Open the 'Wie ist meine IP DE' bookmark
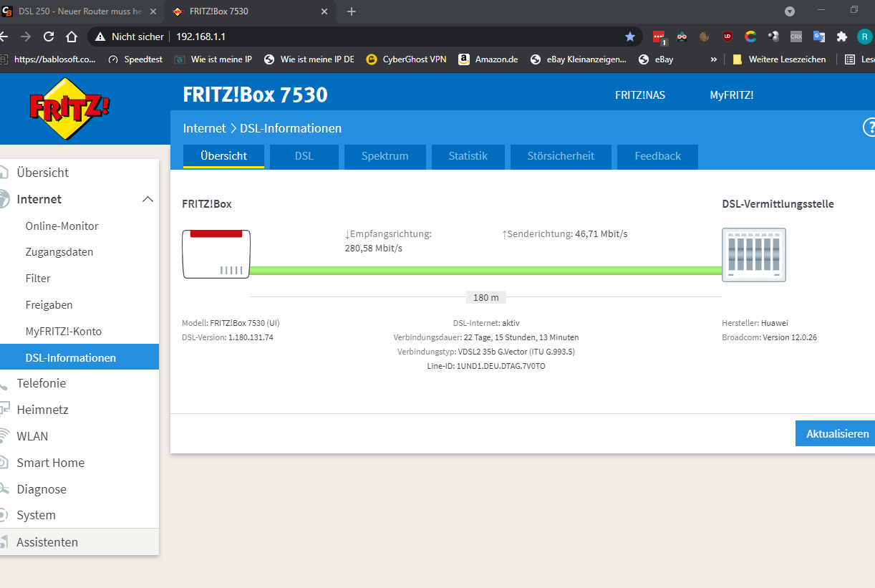 coord(309,59)
